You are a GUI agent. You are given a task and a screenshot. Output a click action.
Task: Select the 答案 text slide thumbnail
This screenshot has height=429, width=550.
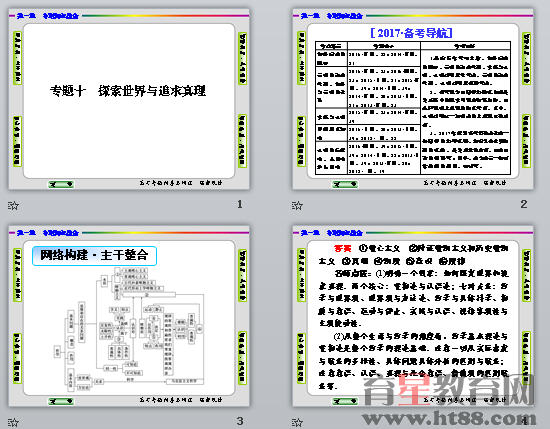coord(413,316)
